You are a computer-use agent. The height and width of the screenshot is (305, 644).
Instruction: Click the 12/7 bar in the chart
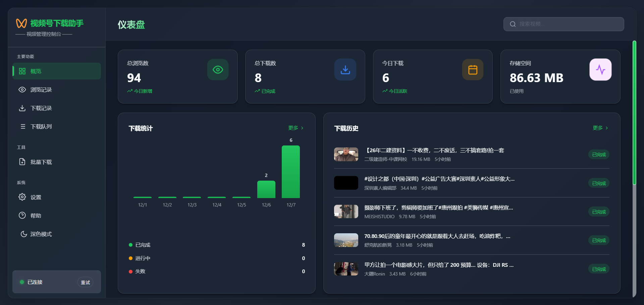pos(291,172)
